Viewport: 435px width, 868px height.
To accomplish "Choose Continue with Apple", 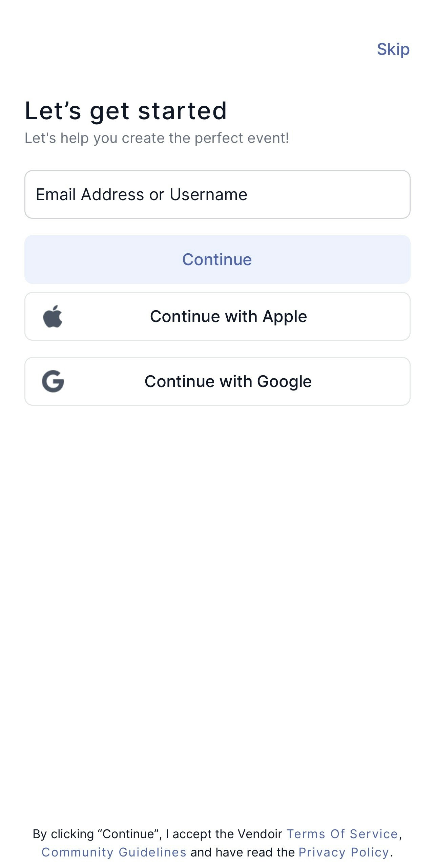I will pyautogui.click(x=217, y=316).
